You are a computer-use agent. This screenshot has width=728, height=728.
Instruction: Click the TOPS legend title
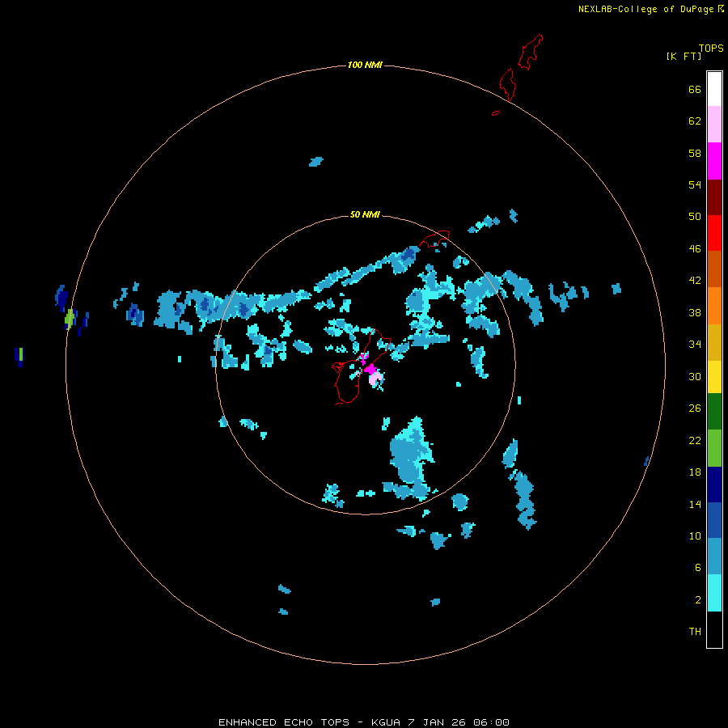tap(711, 49)
